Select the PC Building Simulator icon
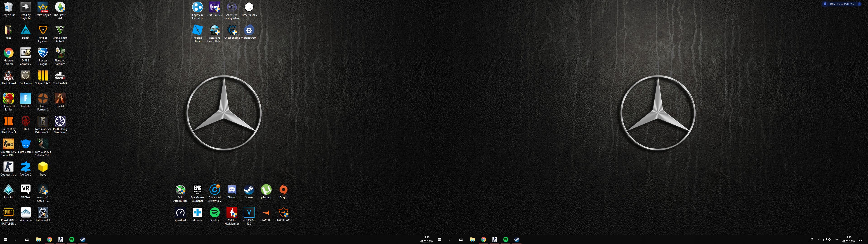This screenshot has height=244, width=868. click(60, 125)
